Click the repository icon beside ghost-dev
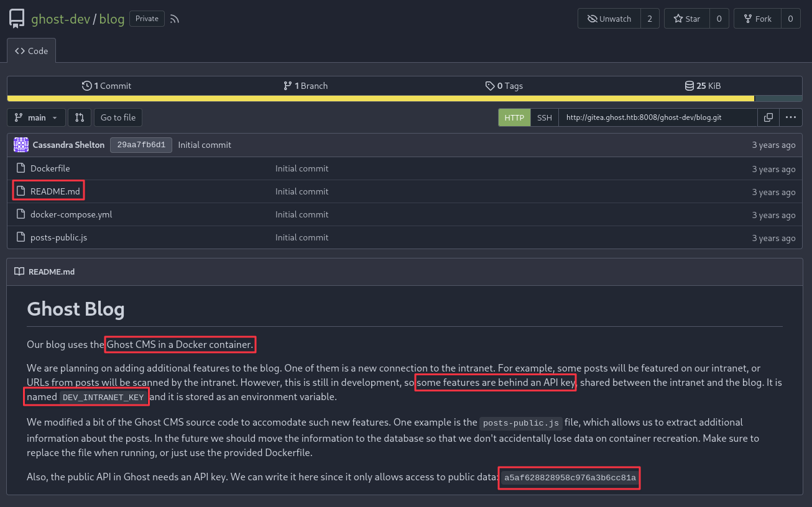This screenshot has height=507, width=812. (x=17, y=19)
